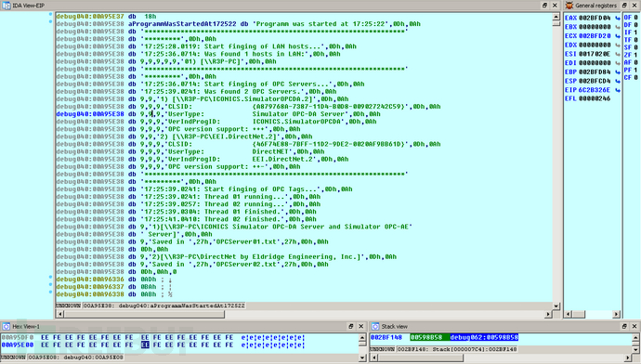Select the aProgrammWasStartedAt172522 label
641x364 pixels.
(x=182, y=24)
